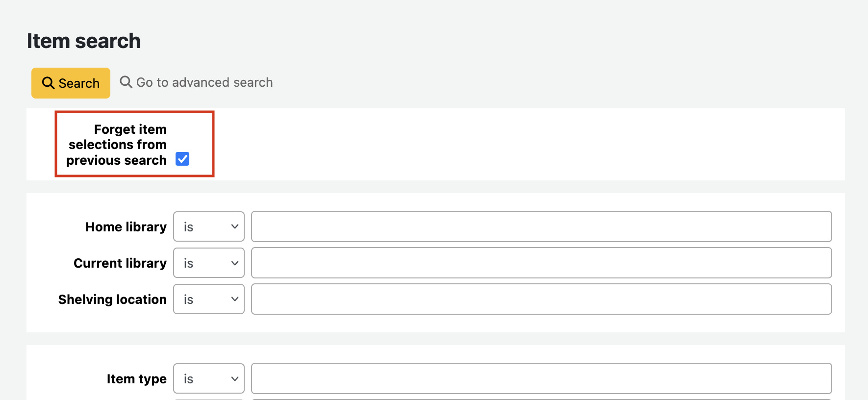Viewport: 868px width, 400px height.
Task: Click the yellow Search button
Action: [x=71, y=83]
